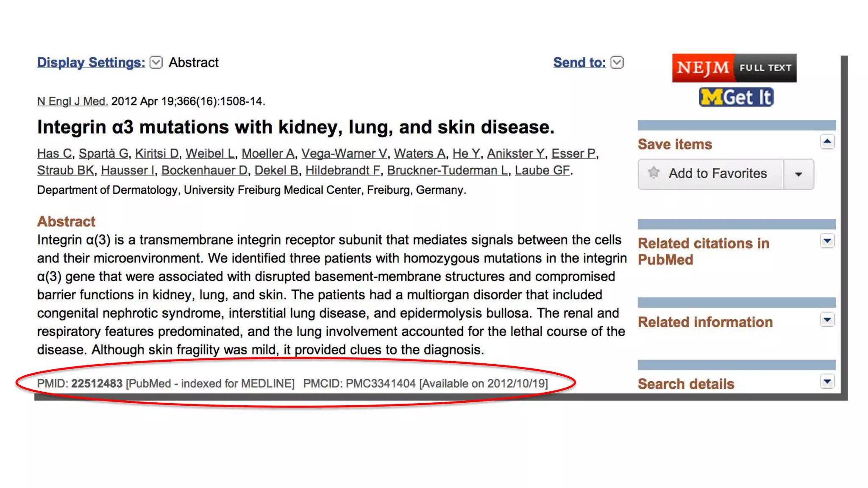Click author link Laube GF
868x488 pixels.
pos(542,170)
